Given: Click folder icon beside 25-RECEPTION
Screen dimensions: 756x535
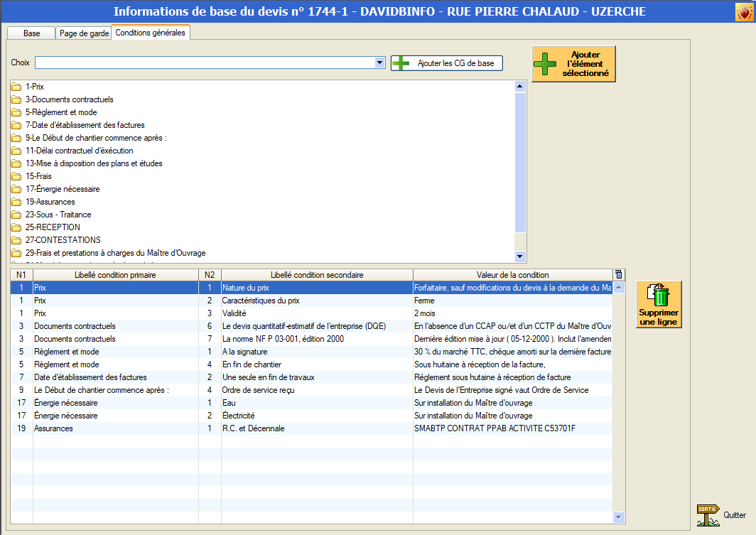Looking at the screenshot, I should (16, 227).
